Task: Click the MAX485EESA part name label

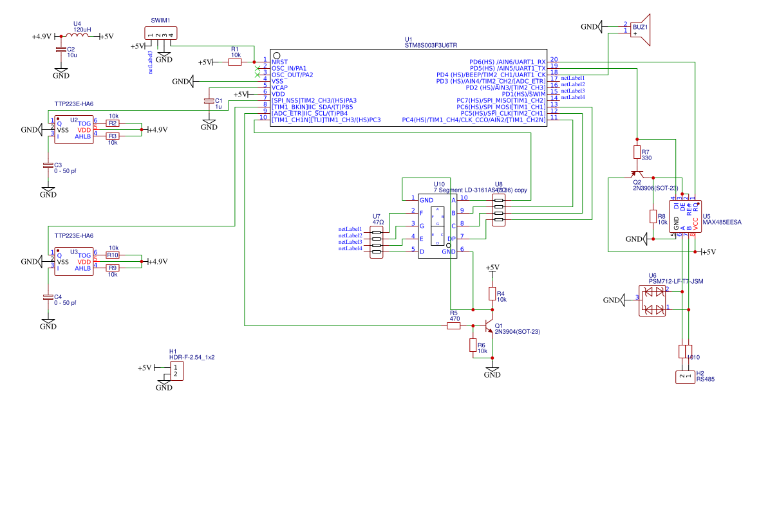Action: click(x=722, y=223)
